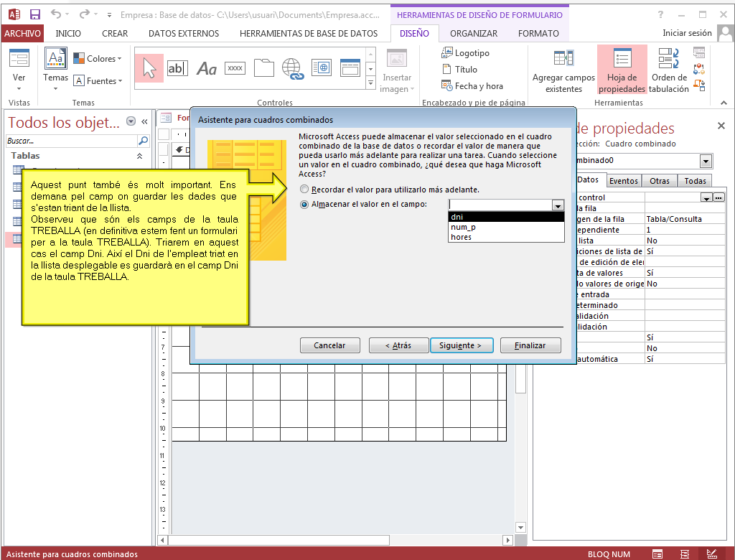Save with the quick access floppy icon
This screenshot has width=735, height=560.
(x=35, y=14)
